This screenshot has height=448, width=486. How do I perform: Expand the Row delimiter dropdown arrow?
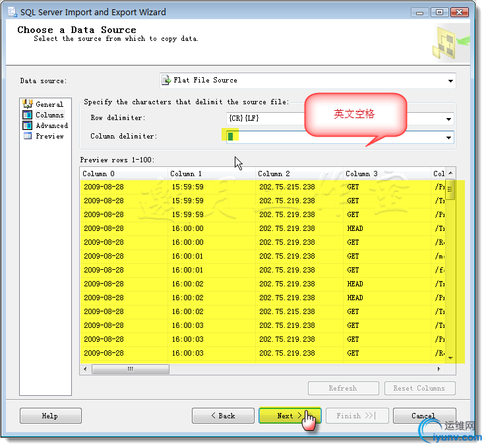pyautogui.click(x=448, y=119)
